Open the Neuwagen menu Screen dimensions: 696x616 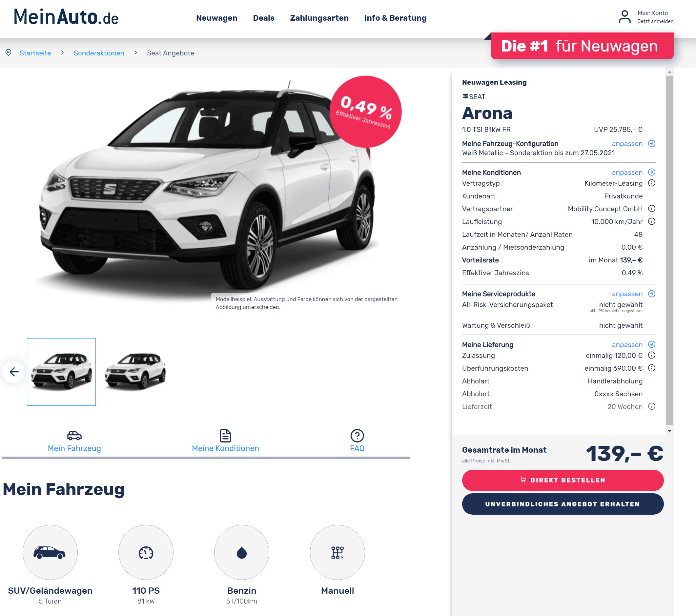[x=216, y=18]
